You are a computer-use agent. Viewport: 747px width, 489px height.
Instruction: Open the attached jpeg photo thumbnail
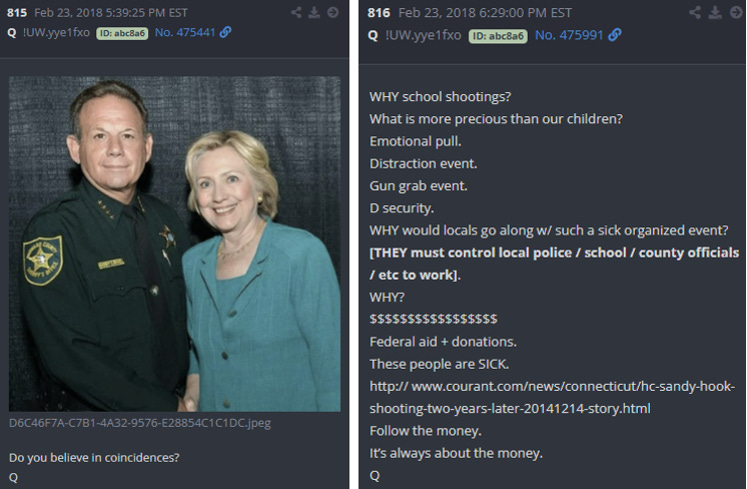click(x=174, y=244)
